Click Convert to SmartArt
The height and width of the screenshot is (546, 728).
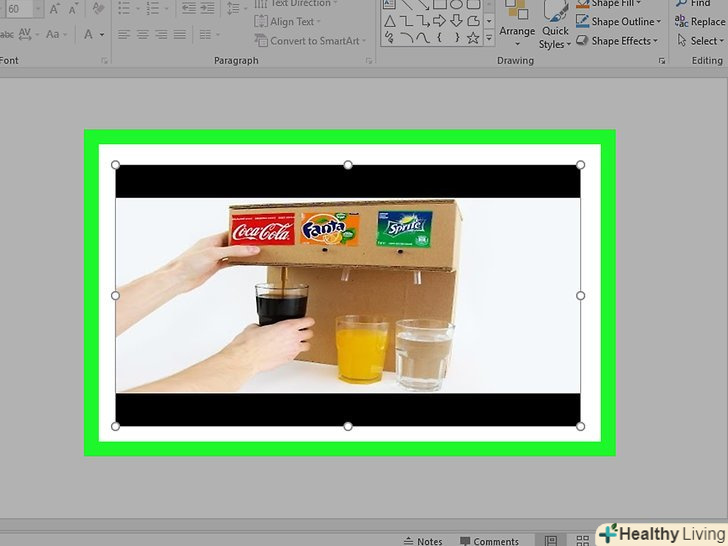point(310,41)
